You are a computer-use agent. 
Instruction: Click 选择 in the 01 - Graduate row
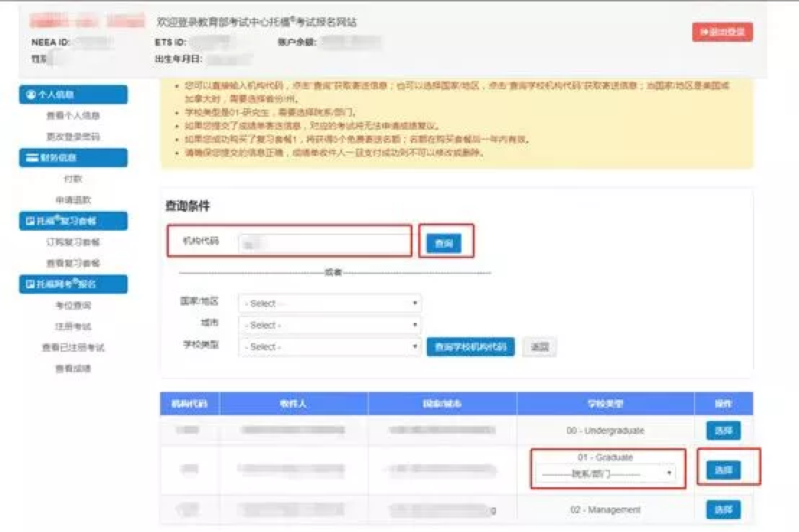[x=723, y=470]
